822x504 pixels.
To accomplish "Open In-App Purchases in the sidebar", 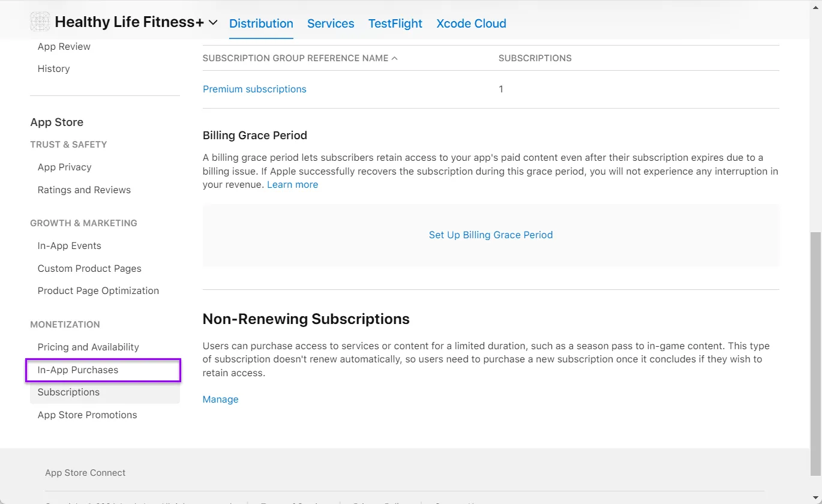I will point(78,370).
